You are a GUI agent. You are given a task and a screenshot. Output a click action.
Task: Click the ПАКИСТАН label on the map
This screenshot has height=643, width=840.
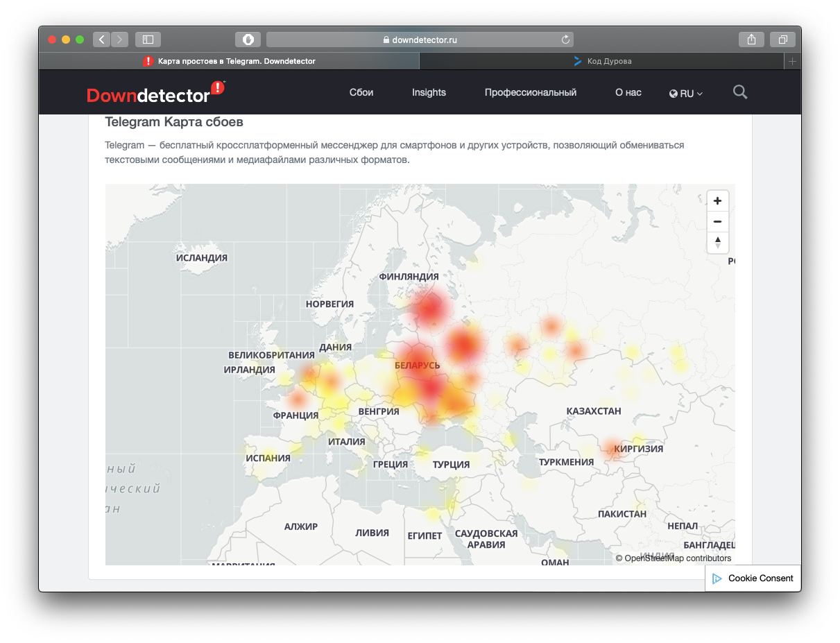622,513
